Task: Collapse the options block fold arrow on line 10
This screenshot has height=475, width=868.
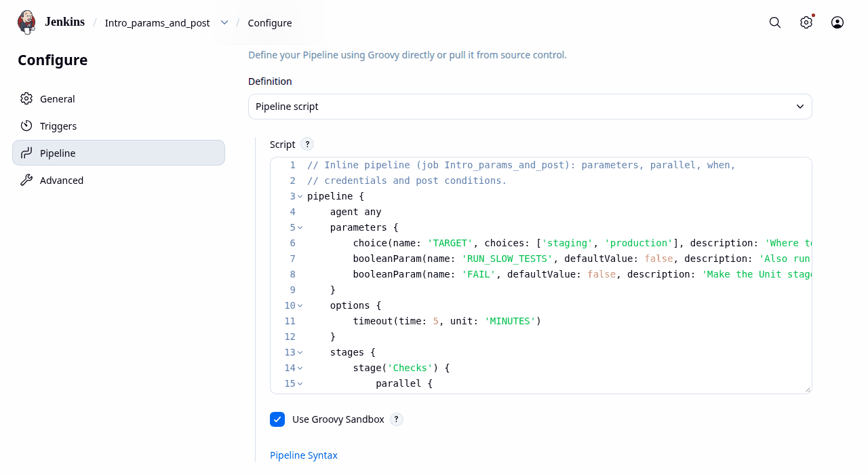Action: 300,306
